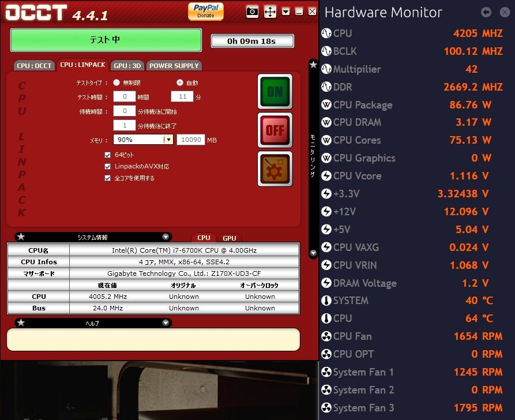
Task: Click the CPU name cell Intel Core i7-6700K
Action: (x=184, y=250)
